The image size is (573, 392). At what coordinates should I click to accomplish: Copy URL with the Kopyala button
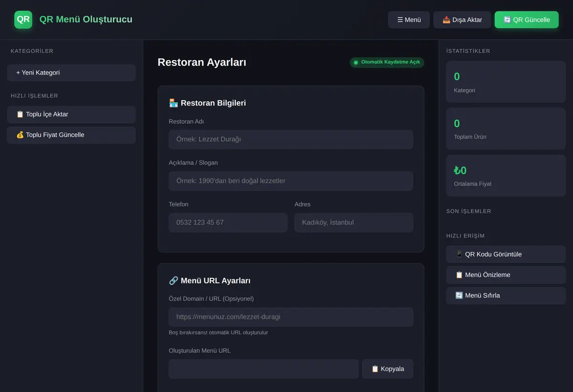388,369
